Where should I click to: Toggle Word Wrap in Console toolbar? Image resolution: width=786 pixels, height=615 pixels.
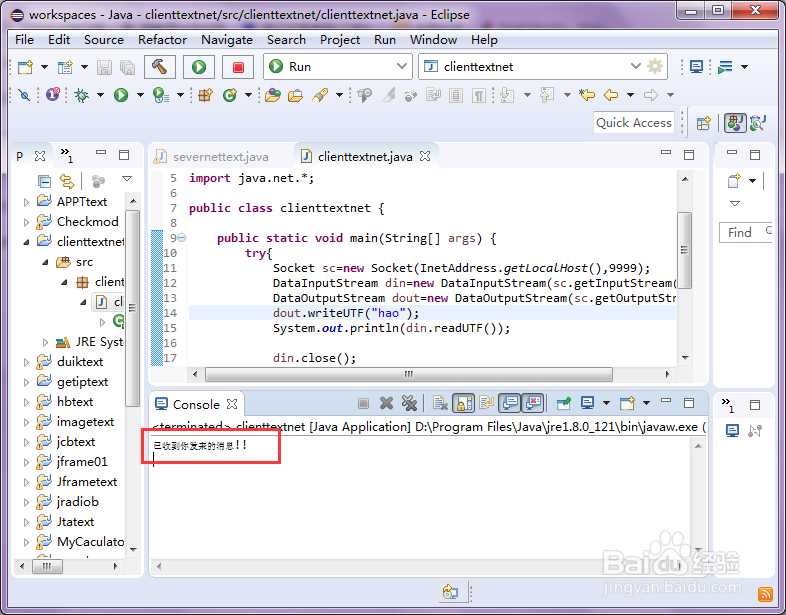coord(487,403)
